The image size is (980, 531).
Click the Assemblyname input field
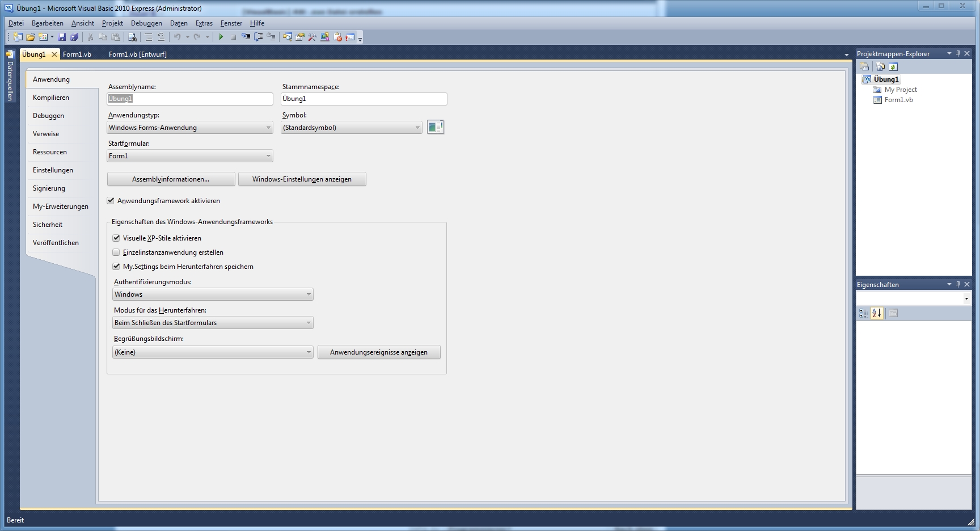point(190,99)
